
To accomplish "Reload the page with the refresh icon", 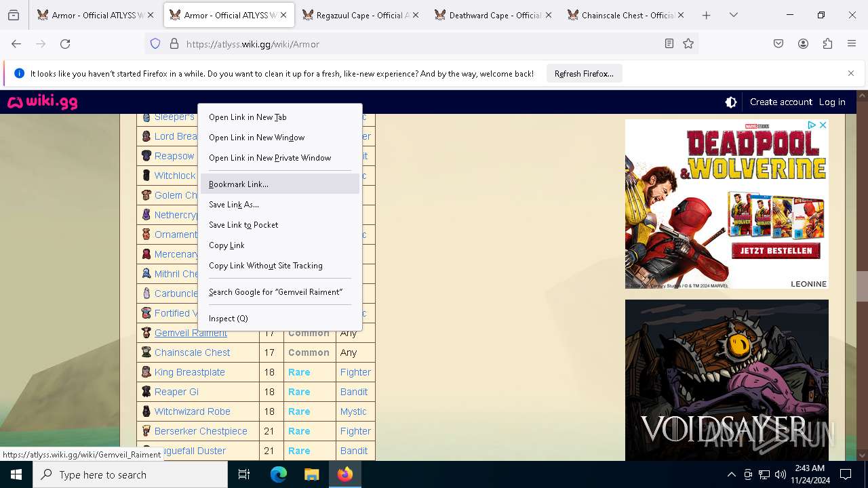I will click(x=65, y=43).
